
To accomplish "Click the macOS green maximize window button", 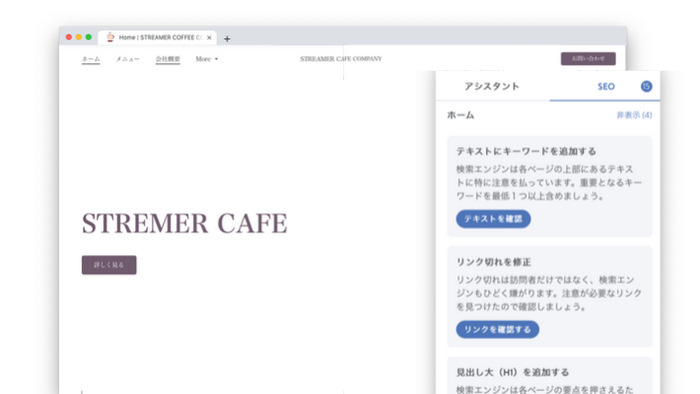I will [x=88, y=37].
